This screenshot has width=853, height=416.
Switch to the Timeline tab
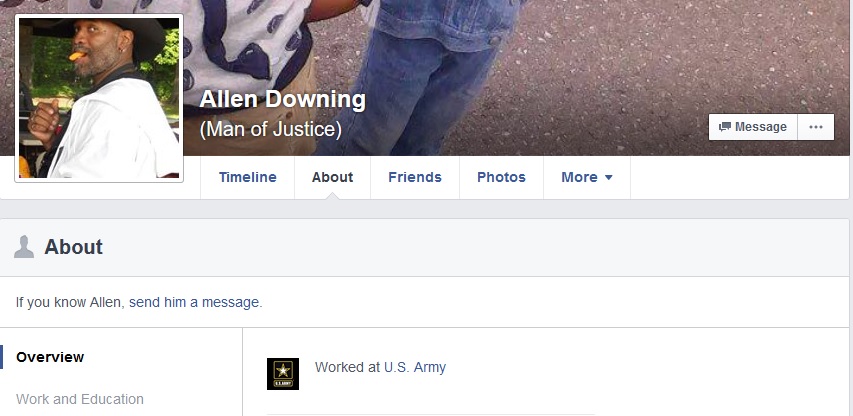248,177
